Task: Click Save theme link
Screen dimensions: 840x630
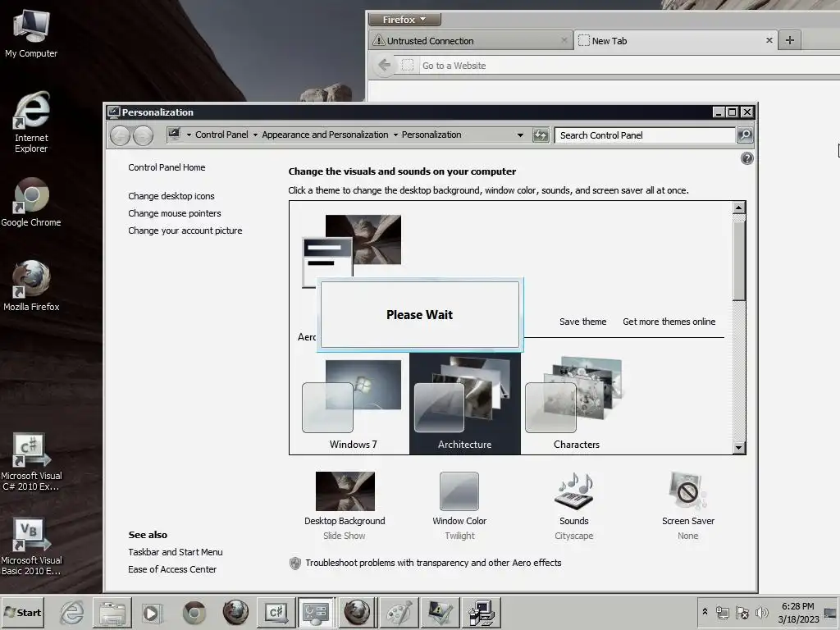Action: 583,322
